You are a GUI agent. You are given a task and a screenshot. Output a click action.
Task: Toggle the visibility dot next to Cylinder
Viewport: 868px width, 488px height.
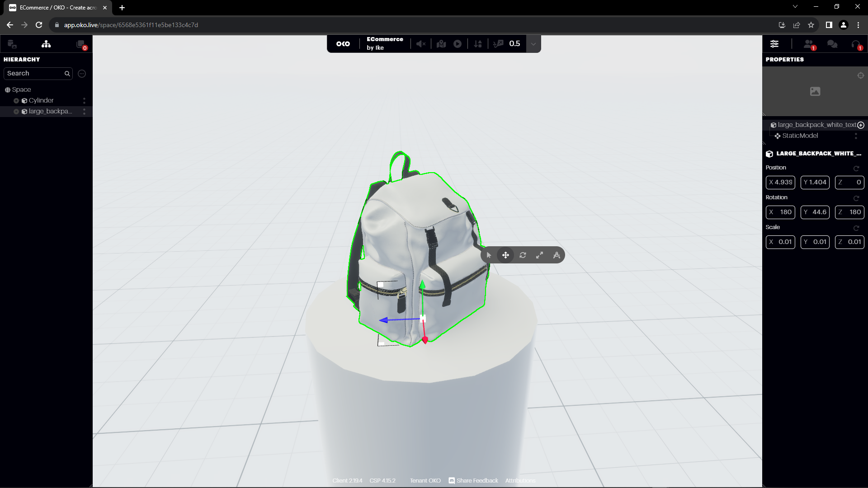[x=16, y=100]
